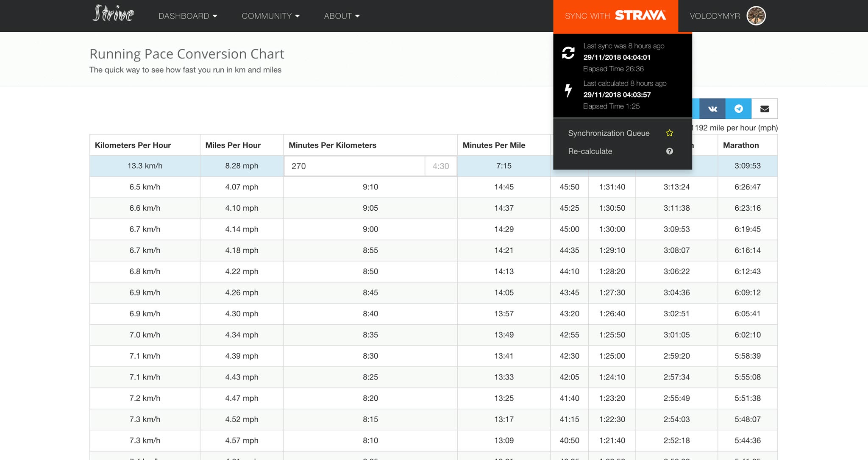
Task: Share the chart via the email envelope icon
Action: (765, 109)
